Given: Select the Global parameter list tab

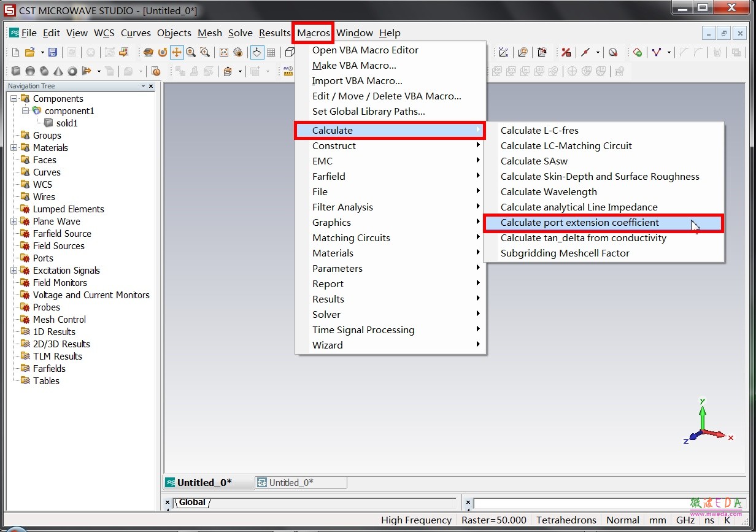Looking at the screenshot, I should [192, 503].
